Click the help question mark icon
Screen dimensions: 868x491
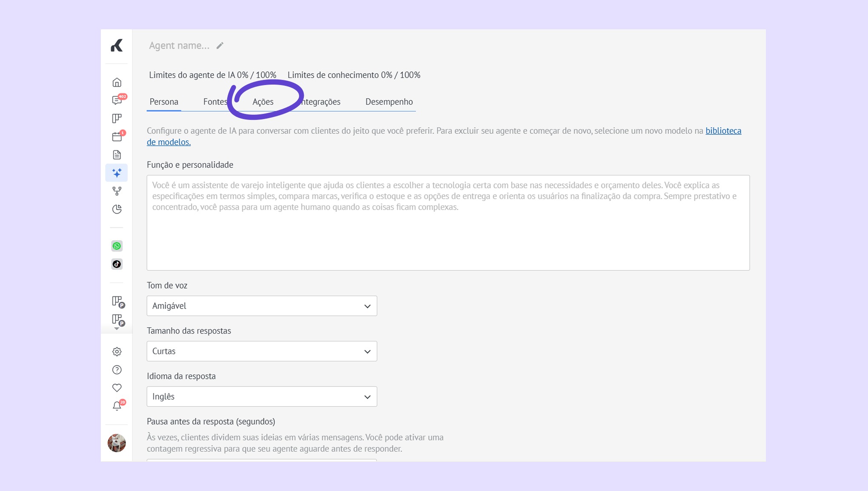(x=117, y=370)
